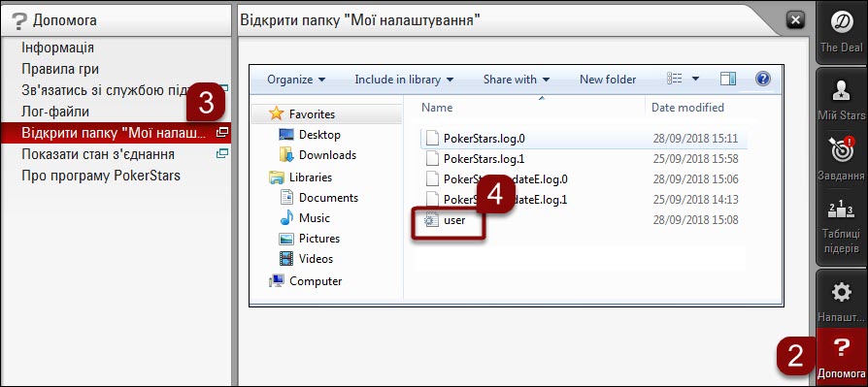
Task: Open the Share with dropdown
Action: [517, 80]
